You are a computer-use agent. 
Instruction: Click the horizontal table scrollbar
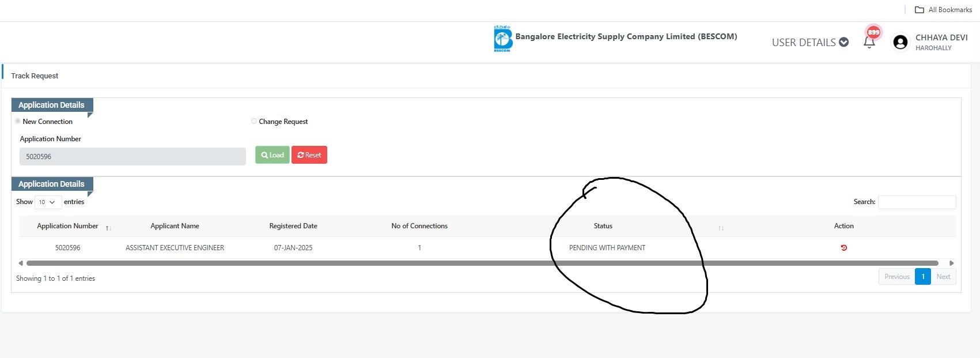(x=482, y=263)
